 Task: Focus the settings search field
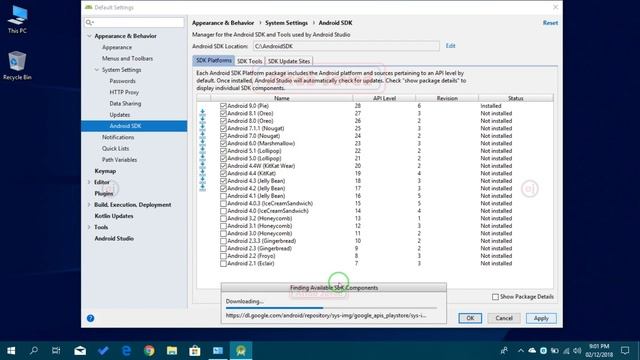coord(134,22)
